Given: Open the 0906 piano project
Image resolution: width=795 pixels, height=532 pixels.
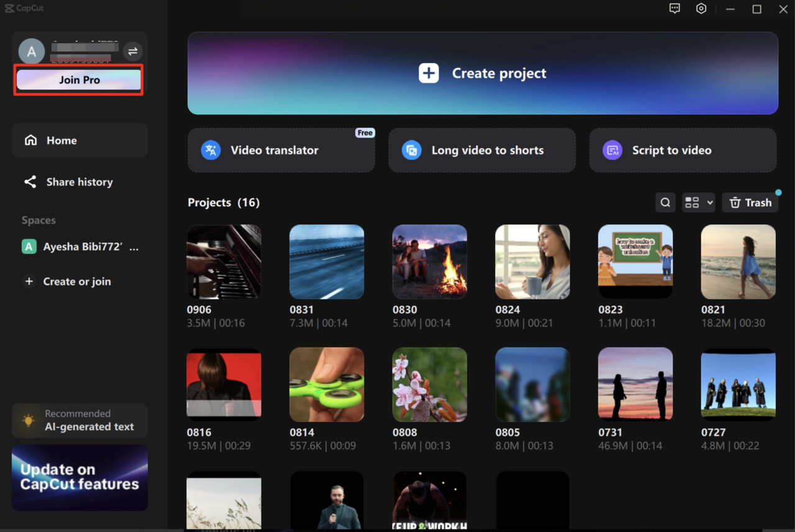Looking at the screenshot, I should (224, 261).
